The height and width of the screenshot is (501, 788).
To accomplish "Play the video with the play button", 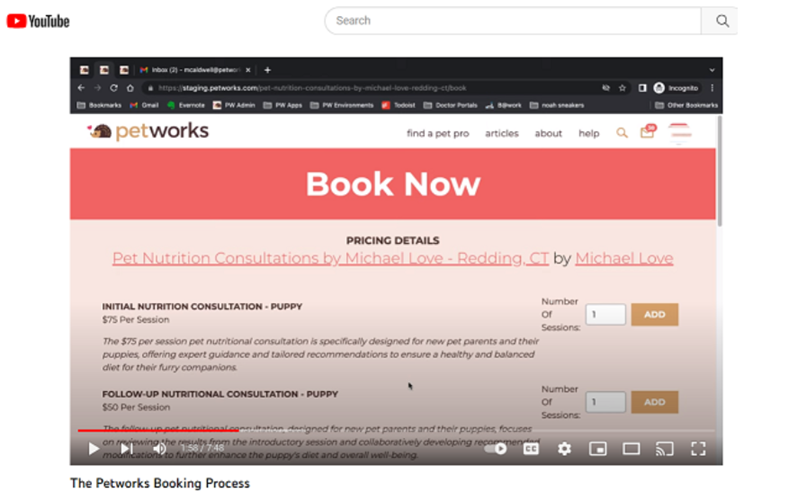I will (x=93, y=448).
